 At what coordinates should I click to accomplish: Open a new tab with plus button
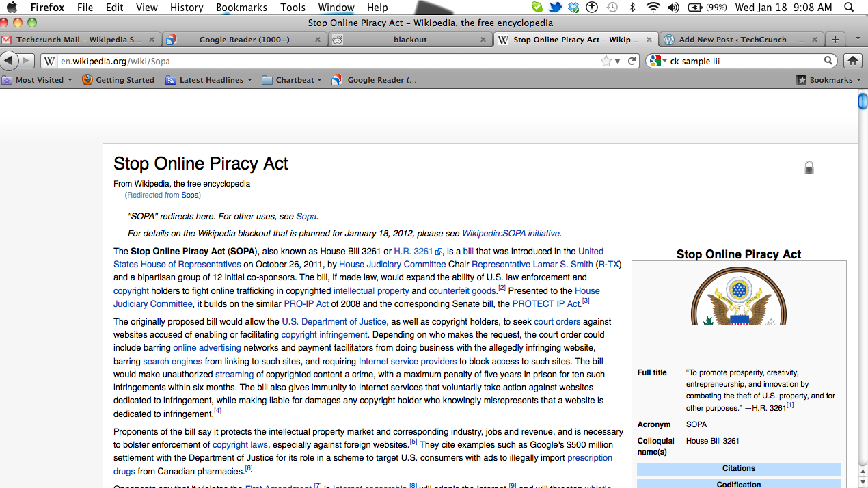(x=835, y=40)
